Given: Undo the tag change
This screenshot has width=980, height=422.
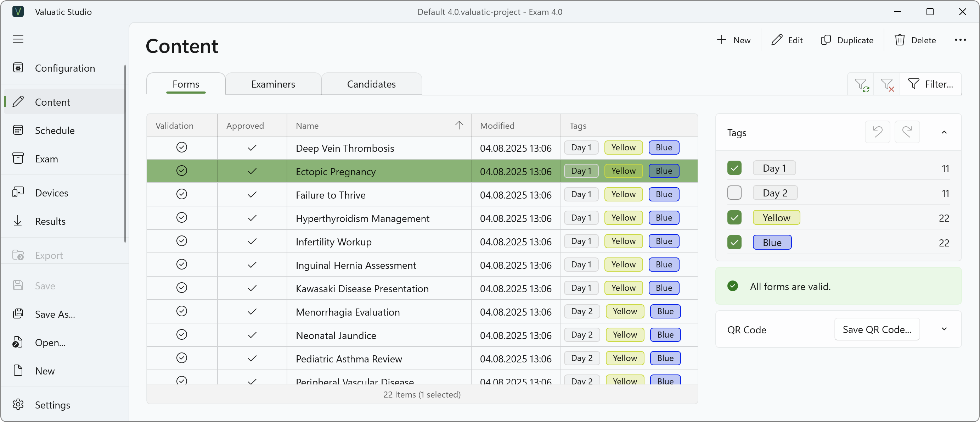Looking at the screenshot, I should tap(877, 132).
